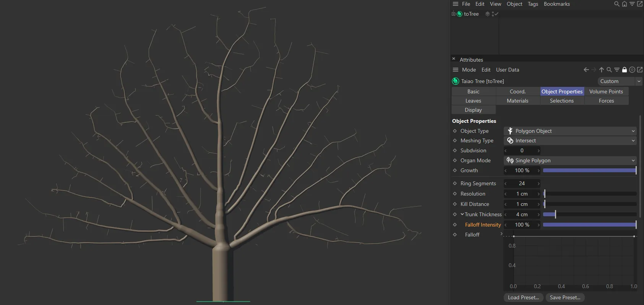Click the Save Preset button
Viewport: 644px width, 305px height.
click(565, 297)
